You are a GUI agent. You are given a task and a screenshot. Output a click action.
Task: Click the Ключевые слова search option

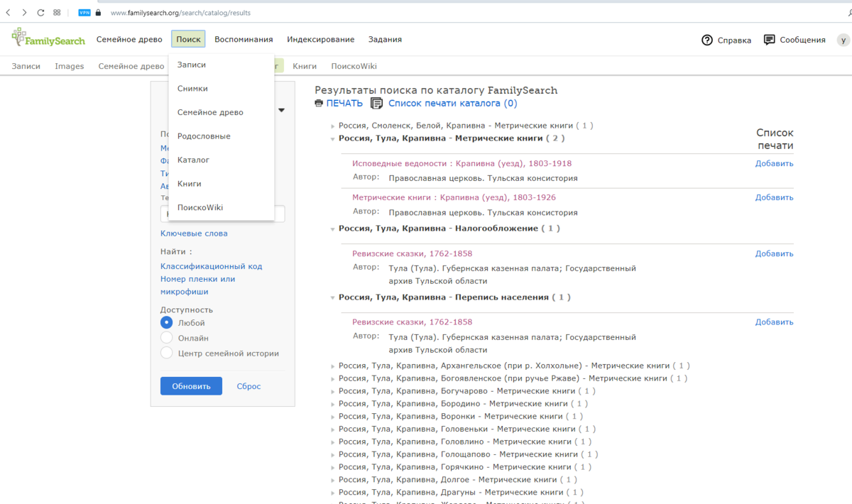coord(194,234)
